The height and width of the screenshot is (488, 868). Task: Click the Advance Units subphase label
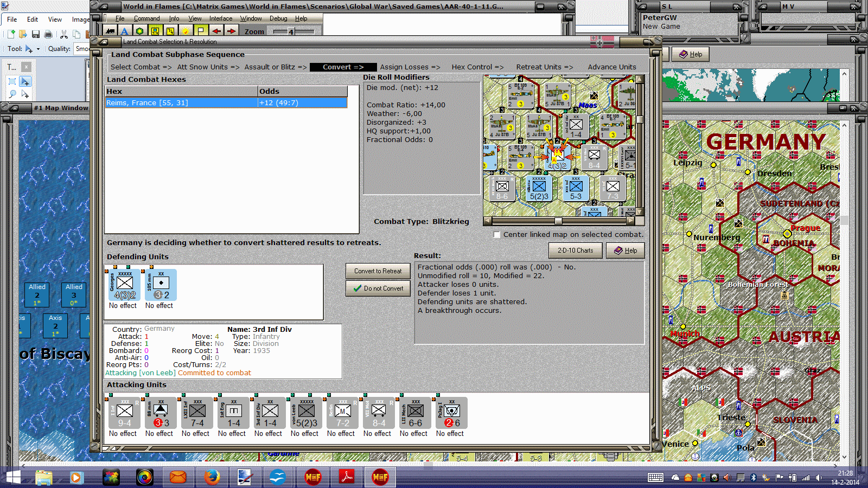pyautogui.click(x=612, y=67)
